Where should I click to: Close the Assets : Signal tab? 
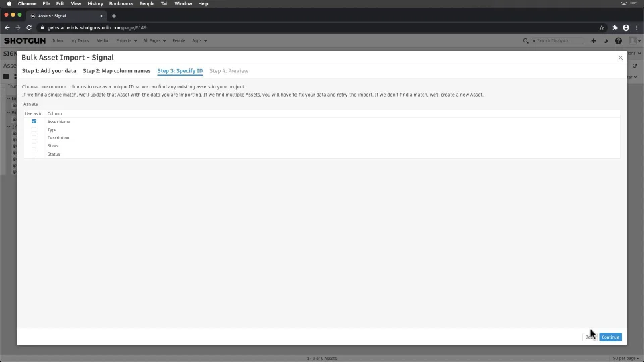[101, 16]
